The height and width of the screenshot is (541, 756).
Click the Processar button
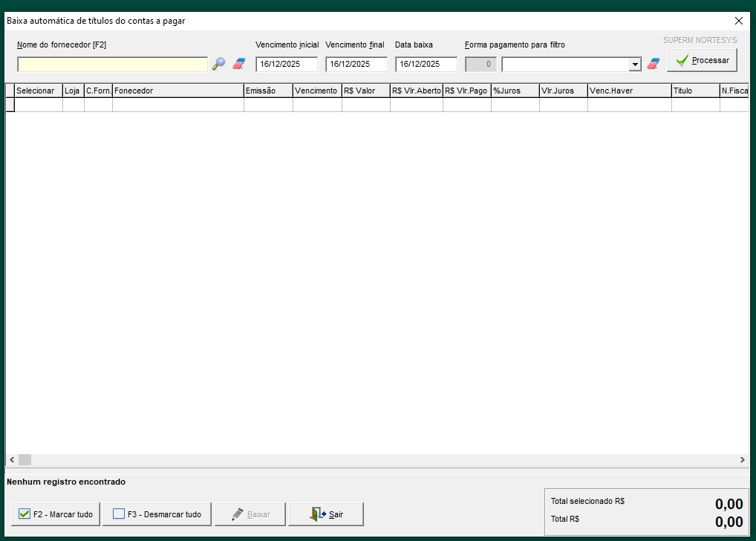(702, 61)
